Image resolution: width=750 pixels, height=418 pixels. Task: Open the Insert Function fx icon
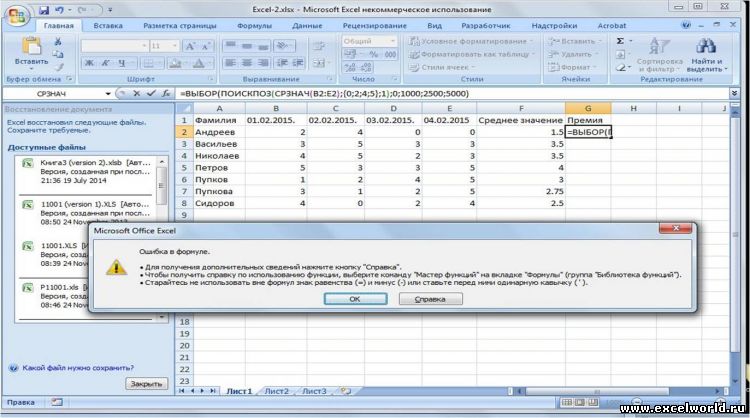(165, 93)
